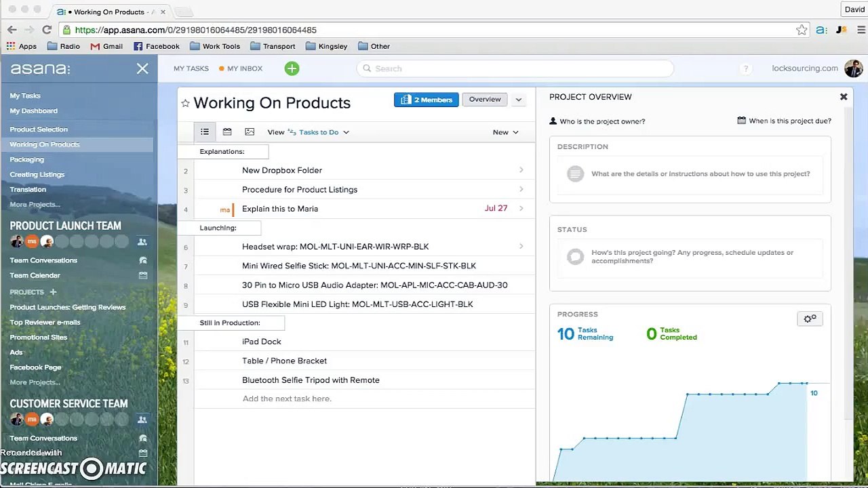The width and height of the screenshot is (868, 488).
Task: Click the locksourcing.com account name
Action: 805,68
